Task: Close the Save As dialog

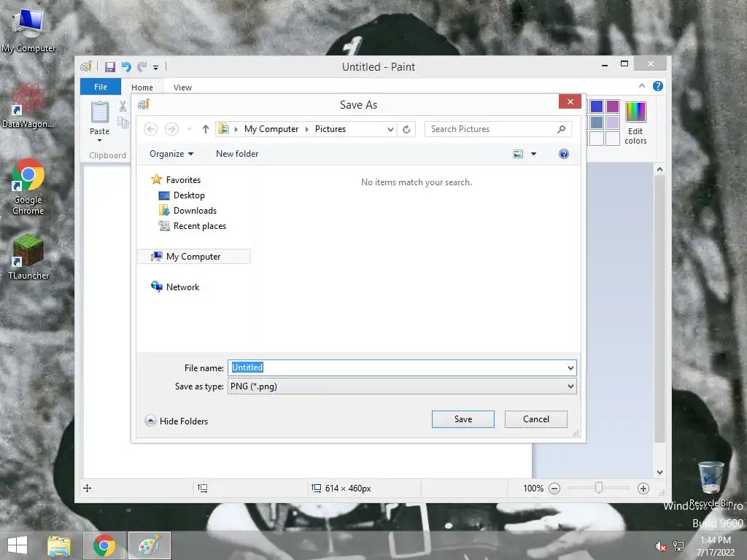Action: 570,101
